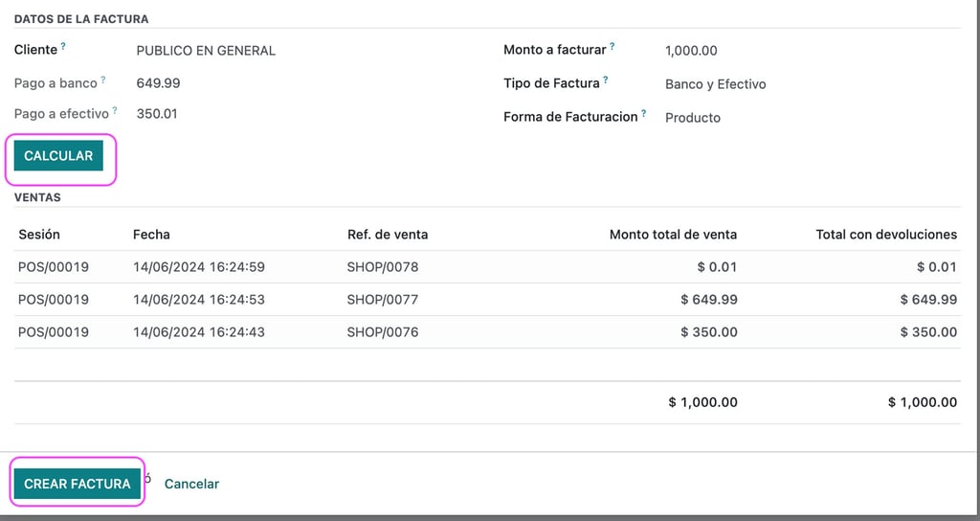Select the PUBLICO EN GENERAL client field
The height and width of the screenshot is (521, 980).
206,51
